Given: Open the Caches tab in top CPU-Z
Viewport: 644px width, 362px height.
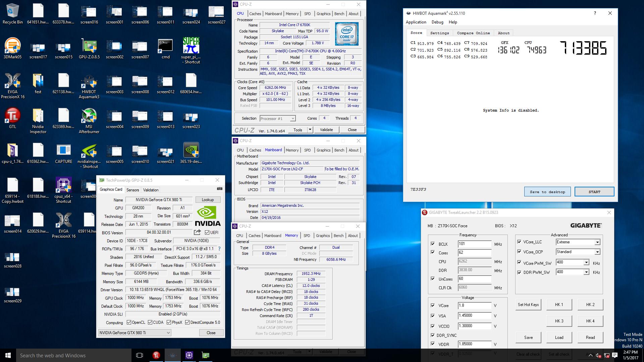Looking at the screenshot, I should click(255, 14).
